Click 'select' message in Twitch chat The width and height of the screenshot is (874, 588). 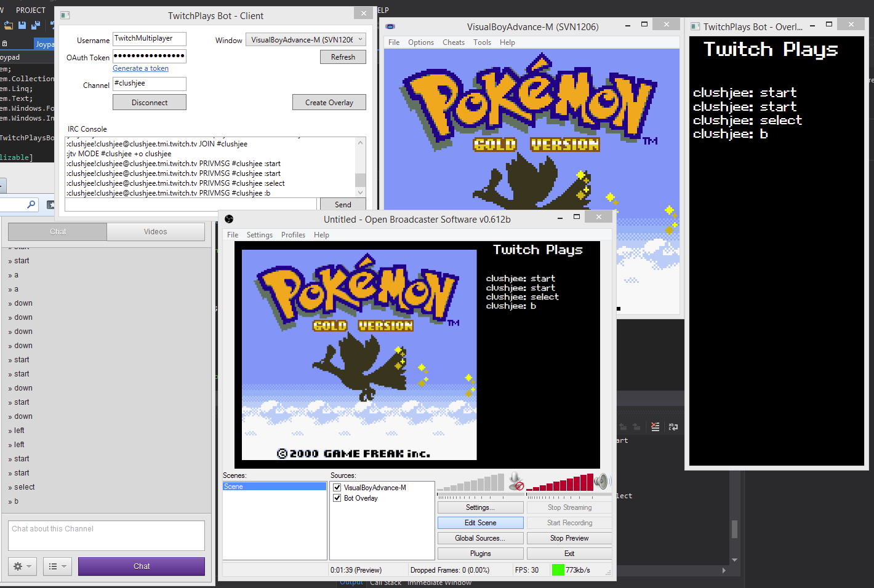[x=25, y=487]
